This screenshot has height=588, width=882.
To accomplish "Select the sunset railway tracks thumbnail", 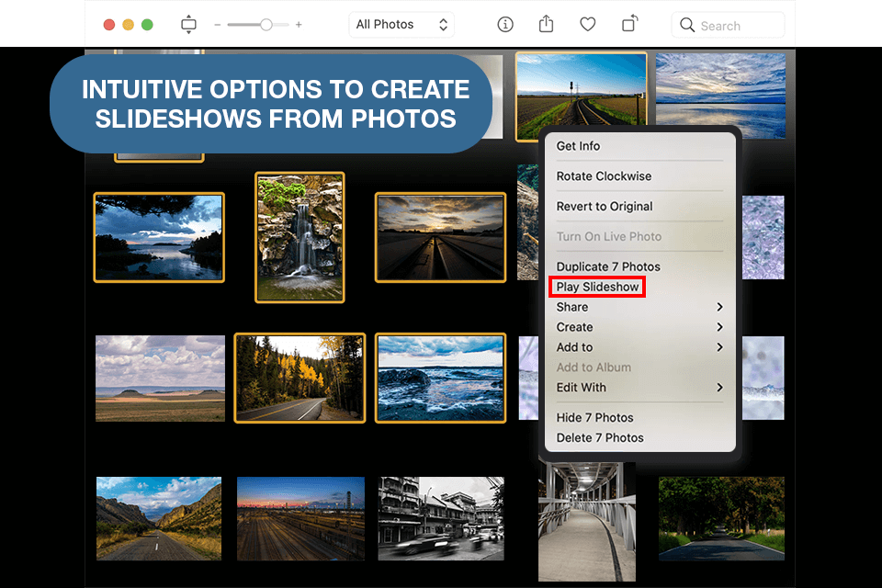I will coord(440,237).
